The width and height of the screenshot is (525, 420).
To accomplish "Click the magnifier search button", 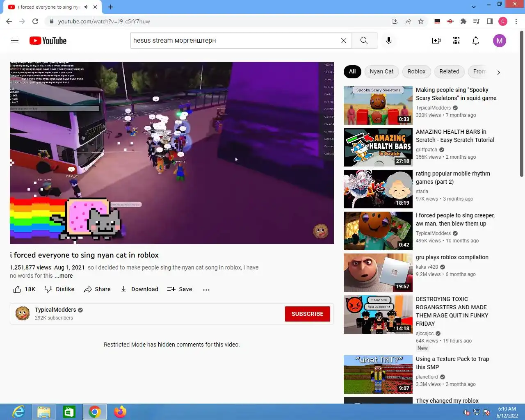I will 364,41.
